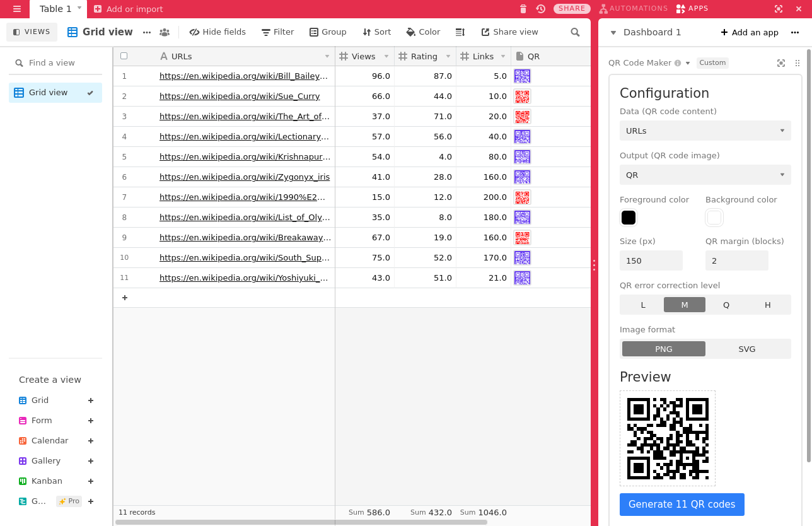Image resolution: width=812 pixels, height=526 pixels.
Task: Toggle the Apps panel
Action: point(692,9)
